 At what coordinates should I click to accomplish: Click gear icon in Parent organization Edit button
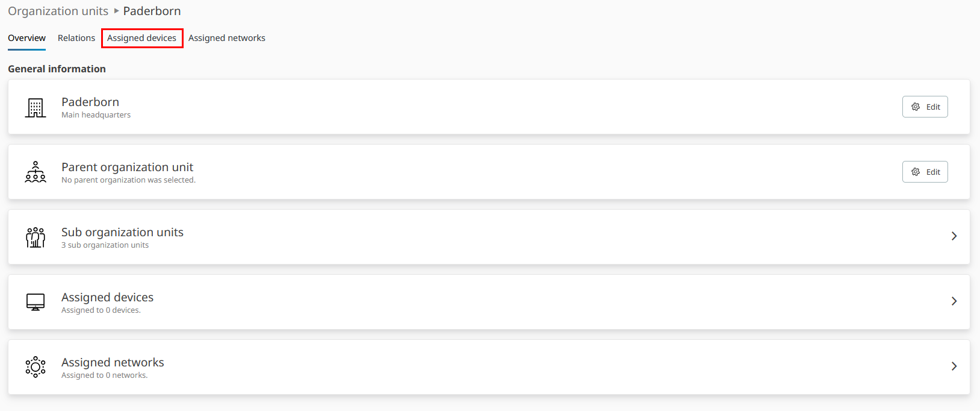[x=916, y=172]
